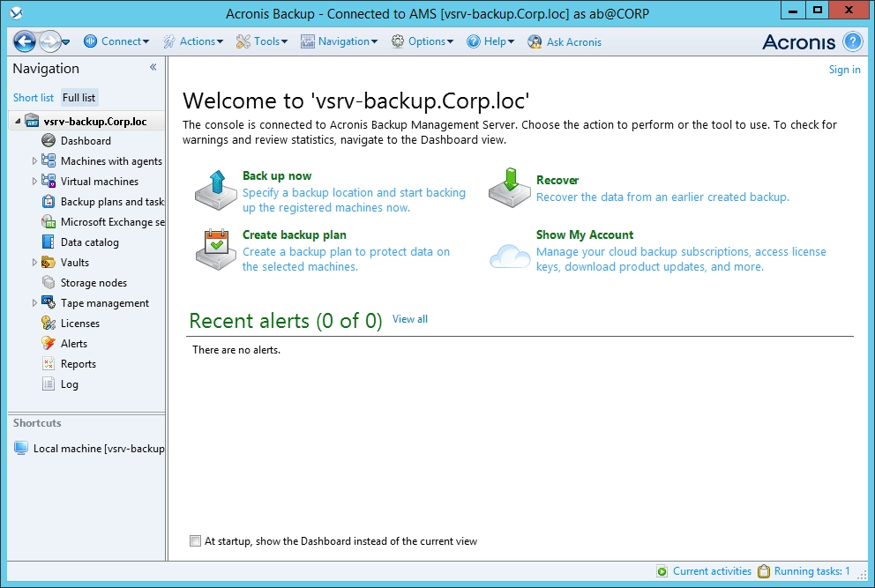The image size is (875, 588).
Task: Click the Backup plans and tasks icon
Action: click(x=49, y=201)
